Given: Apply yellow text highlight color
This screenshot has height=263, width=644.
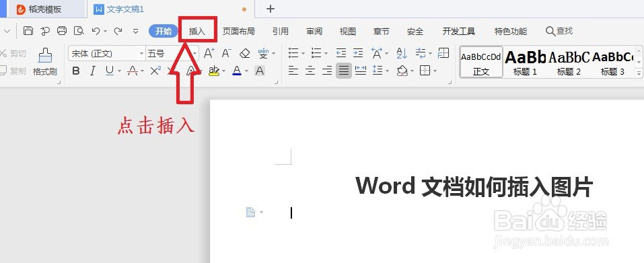Looking at the screenshot, I should tap(213, 71).
